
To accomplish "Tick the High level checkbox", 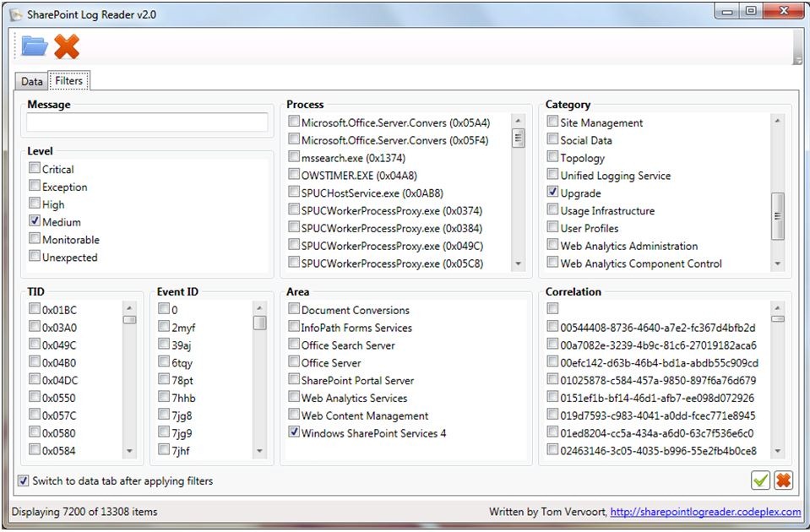I will coord(35,204).
